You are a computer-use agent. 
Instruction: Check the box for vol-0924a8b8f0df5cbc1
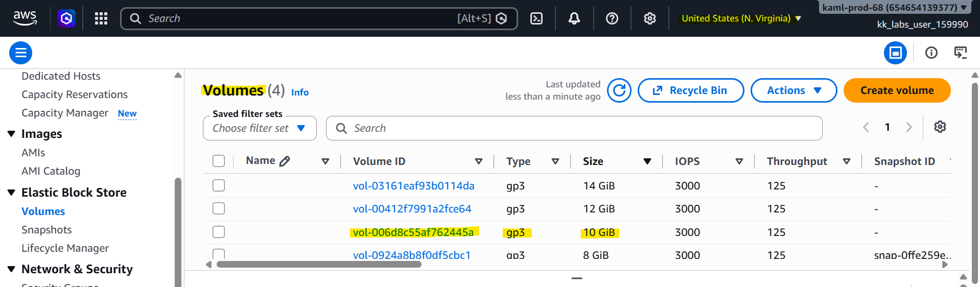coord(219,254)
